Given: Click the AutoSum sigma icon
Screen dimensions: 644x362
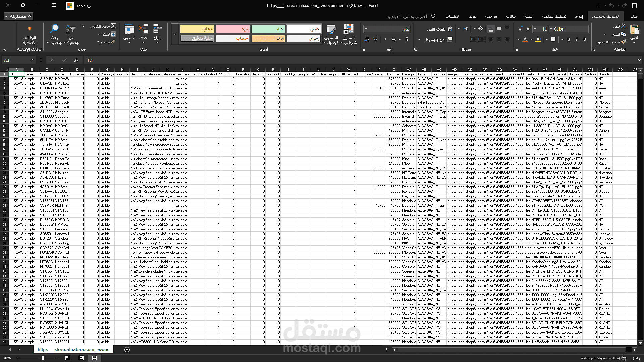Looking at the screenshot, I should pos(113,26).
